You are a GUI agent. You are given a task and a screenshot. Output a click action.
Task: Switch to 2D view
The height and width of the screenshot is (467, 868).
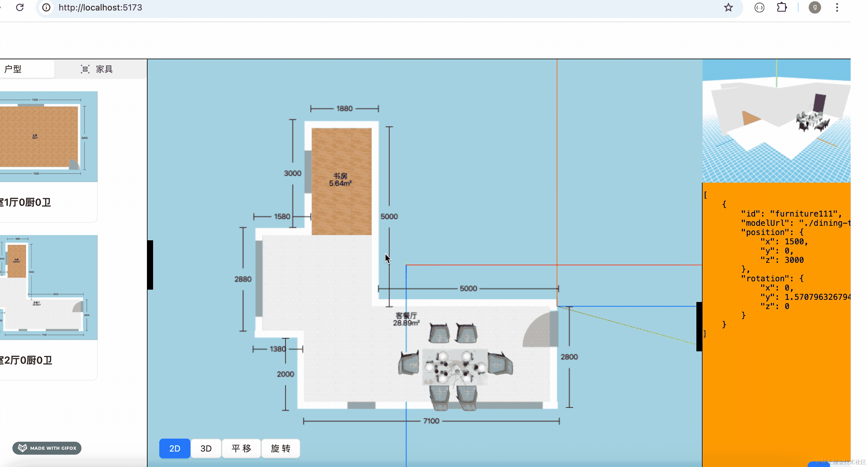click(x=174, y=448)
